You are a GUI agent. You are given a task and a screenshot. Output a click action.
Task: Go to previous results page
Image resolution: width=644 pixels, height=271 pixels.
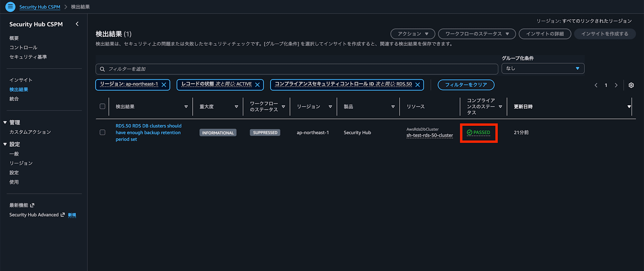(596, 85)
